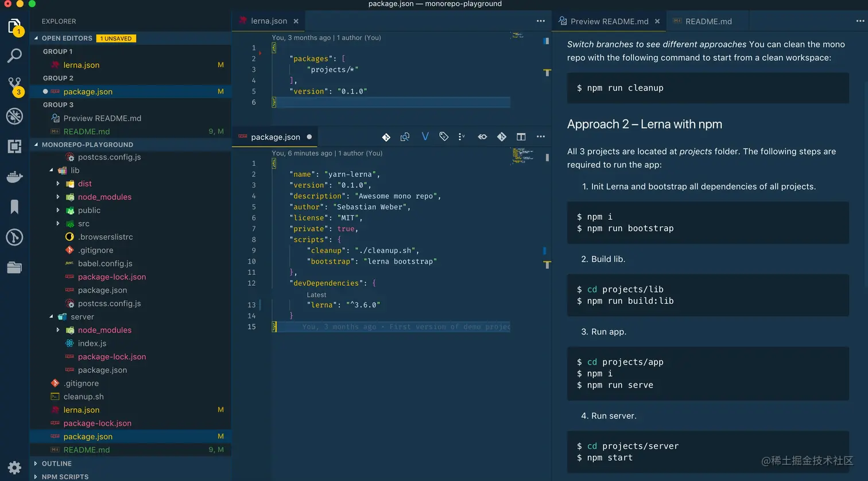The width and height of the screenshot is (868, 481).
Task: Click the left arrow revision icon in toolbar
Action: 482,137
